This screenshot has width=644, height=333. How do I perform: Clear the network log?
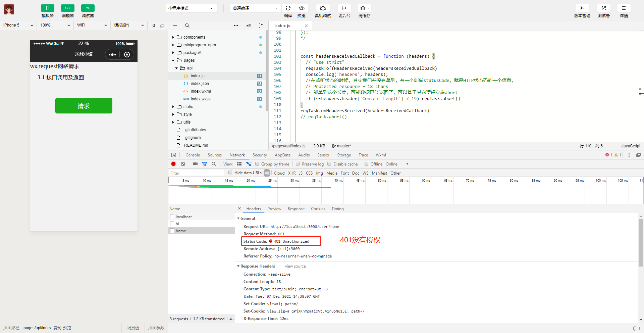pyautogui.click(x=183, y=164)
